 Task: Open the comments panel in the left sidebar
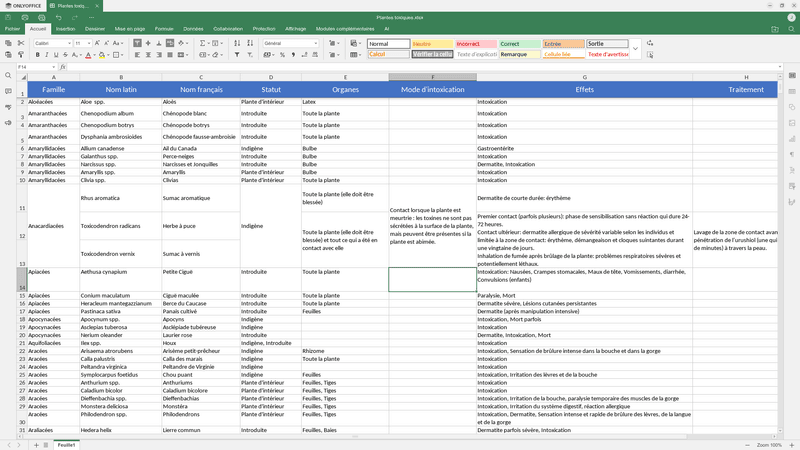point(8,91)
